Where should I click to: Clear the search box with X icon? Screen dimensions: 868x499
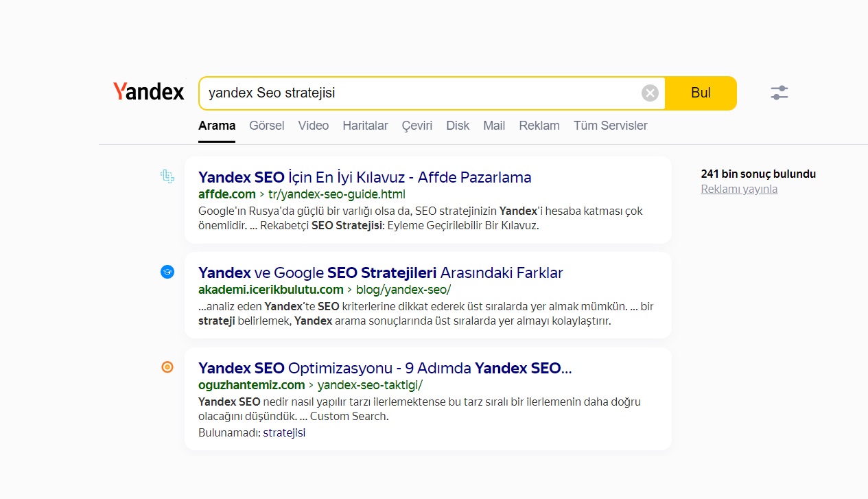pyautogui.click(x=650, y=93)
